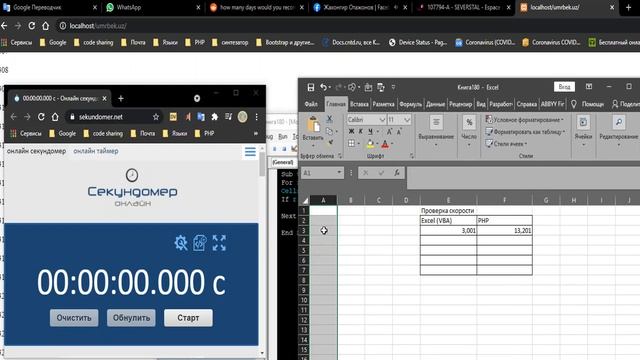This screenshot has width=640, height=360.
Task: Click the Вход sign-in button in Excel
Action: point(564,87)
